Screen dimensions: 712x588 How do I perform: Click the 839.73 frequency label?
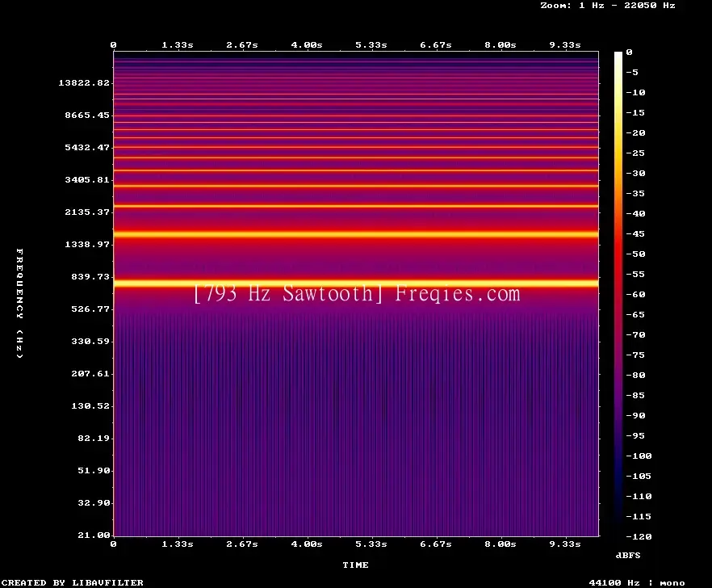90,276
